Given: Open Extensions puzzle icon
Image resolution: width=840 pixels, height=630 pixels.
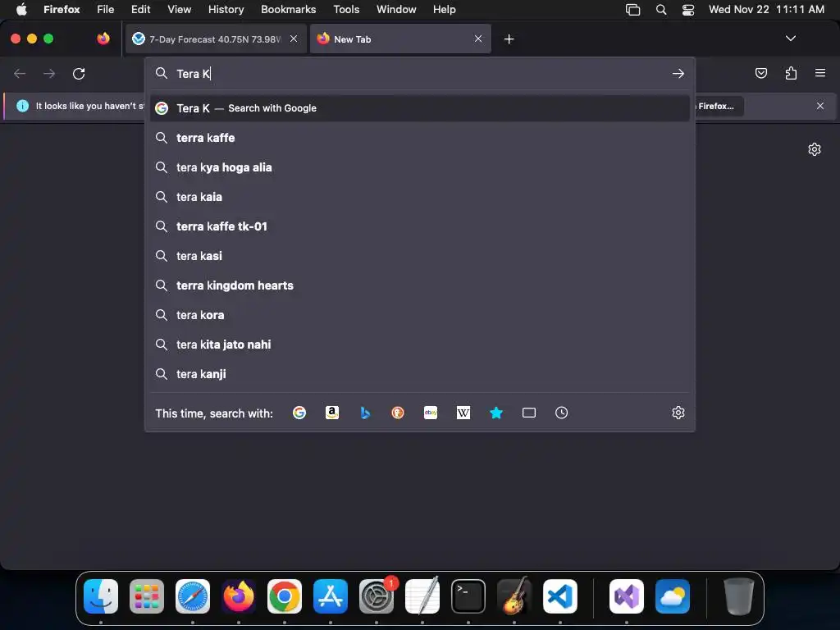Looking at the screenshot, I should pos(791,73).
